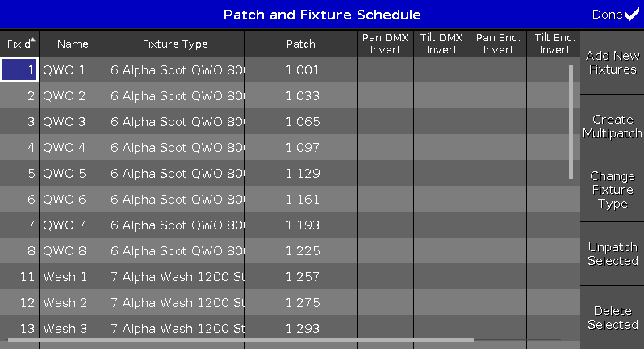
Task: Open Change Fixture Type
Action: [x=613, y=190]
